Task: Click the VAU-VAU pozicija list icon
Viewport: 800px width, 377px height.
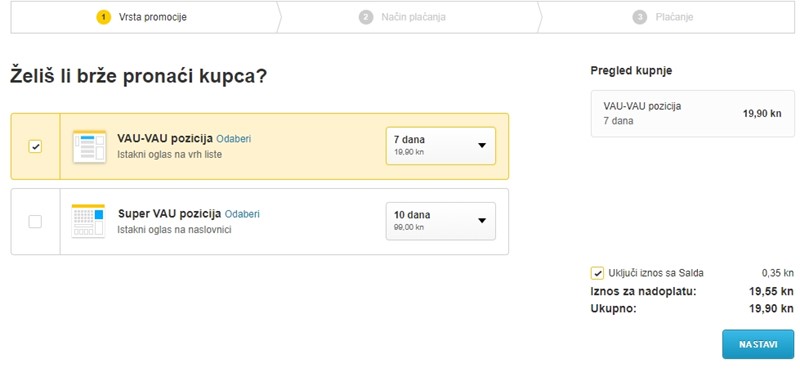Action: point(89,147)
